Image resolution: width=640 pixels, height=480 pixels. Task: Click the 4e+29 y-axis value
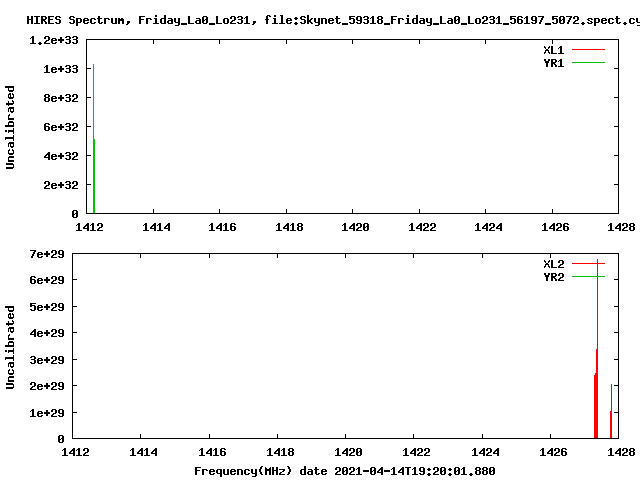point(47,333)
